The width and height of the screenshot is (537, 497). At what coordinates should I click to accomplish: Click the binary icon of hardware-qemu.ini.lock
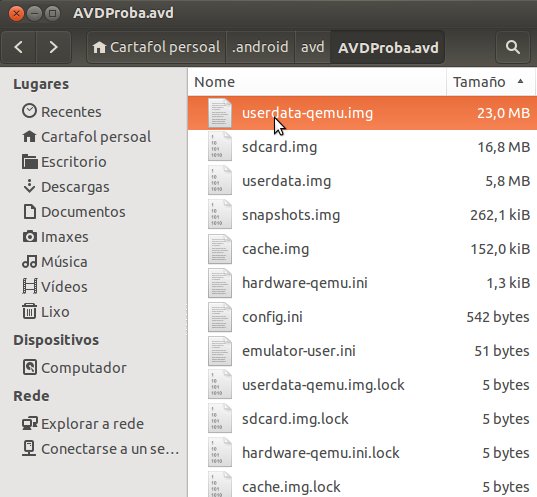pyautogui.click(x=220, y=453)
